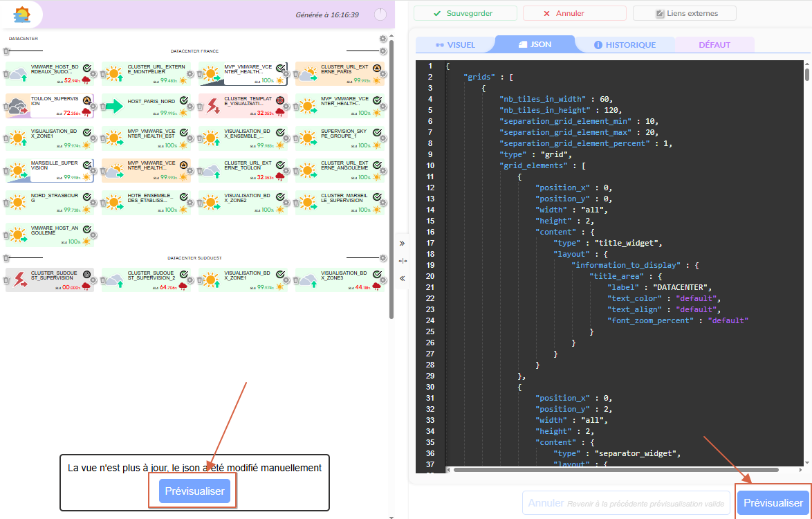Switch to the VISUEL tab

(455, 45)
